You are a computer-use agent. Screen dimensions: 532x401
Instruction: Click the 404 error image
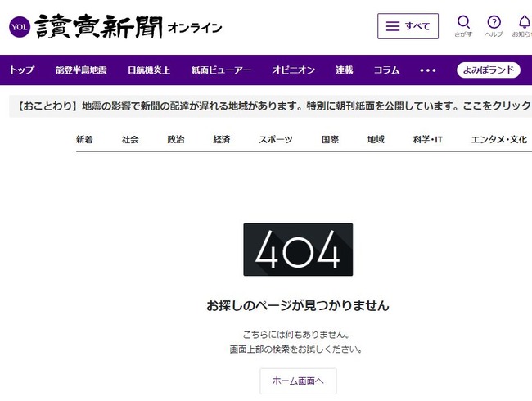[298, 250]
